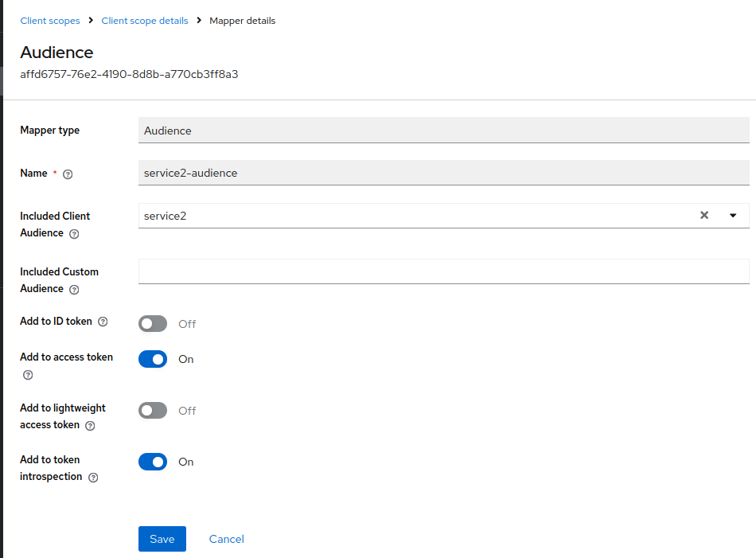Focus the Included Custom Audience text field

click(443, 271)
